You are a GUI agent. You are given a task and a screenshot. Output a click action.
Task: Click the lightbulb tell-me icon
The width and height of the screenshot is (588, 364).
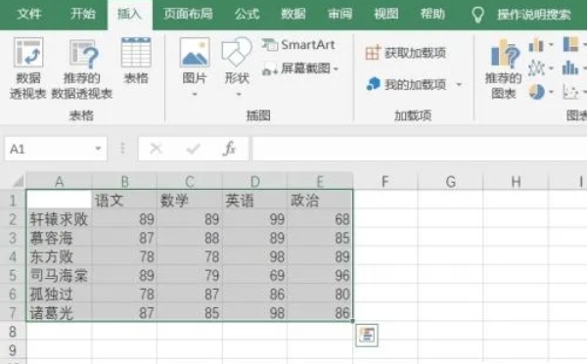tap(477, 15)
